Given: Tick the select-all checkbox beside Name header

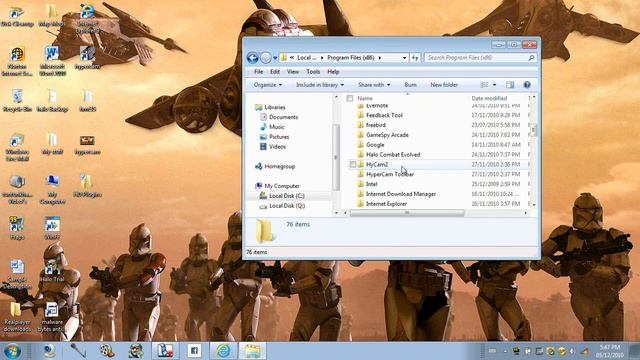Looking at the screenshot, I should 349,98.
